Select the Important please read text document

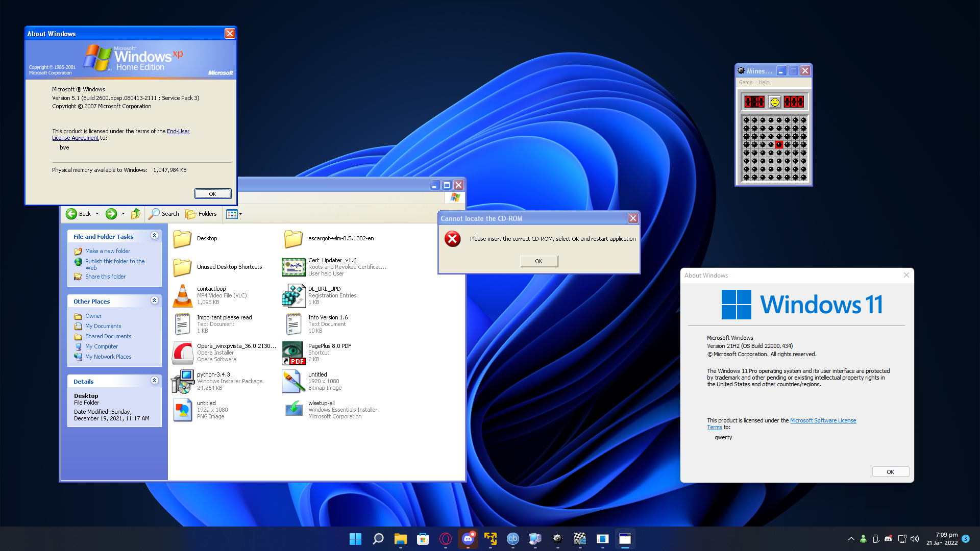(182, 324)
